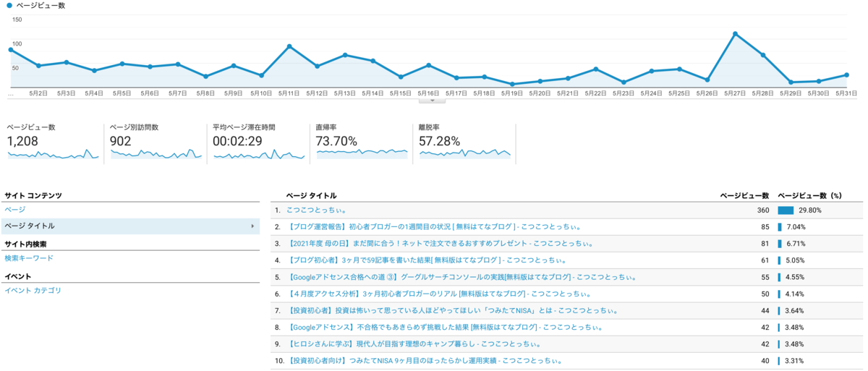Click the 7.04% percentage value
This screenshot has height=371, width=868.
click(x=795, y=227)
